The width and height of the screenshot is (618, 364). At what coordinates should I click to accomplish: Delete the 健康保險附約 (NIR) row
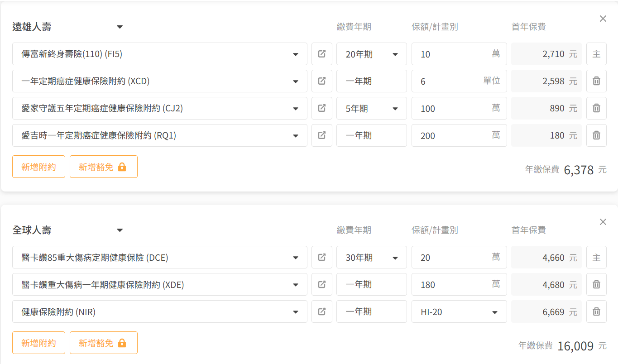596,311
